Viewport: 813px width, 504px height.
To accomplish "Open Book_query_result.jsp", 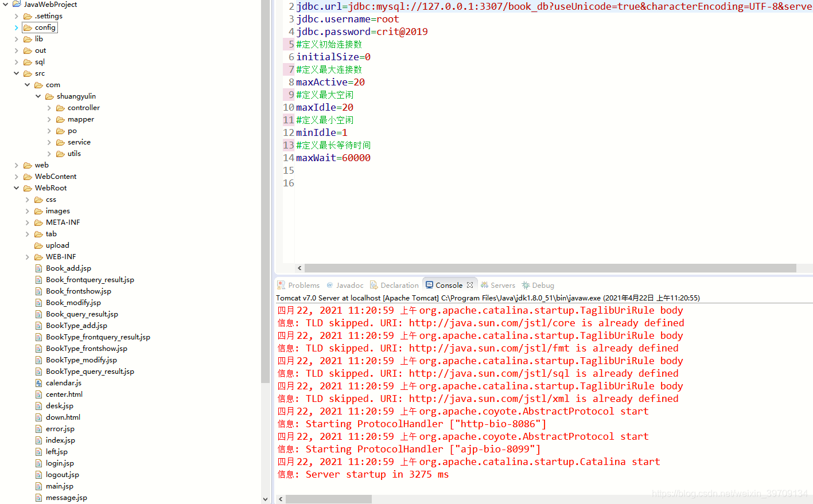I will tap(81, 314).
